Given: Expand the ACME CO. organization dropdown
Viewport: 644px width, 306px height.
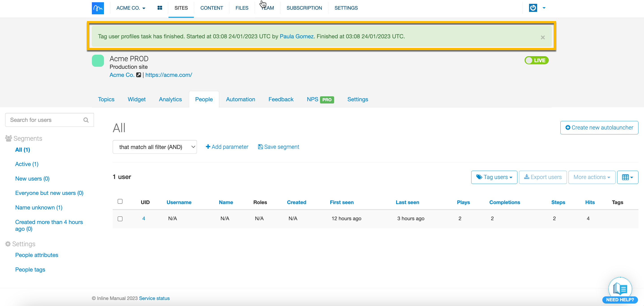Looking at the screenshot, I should tap(131, 8).
